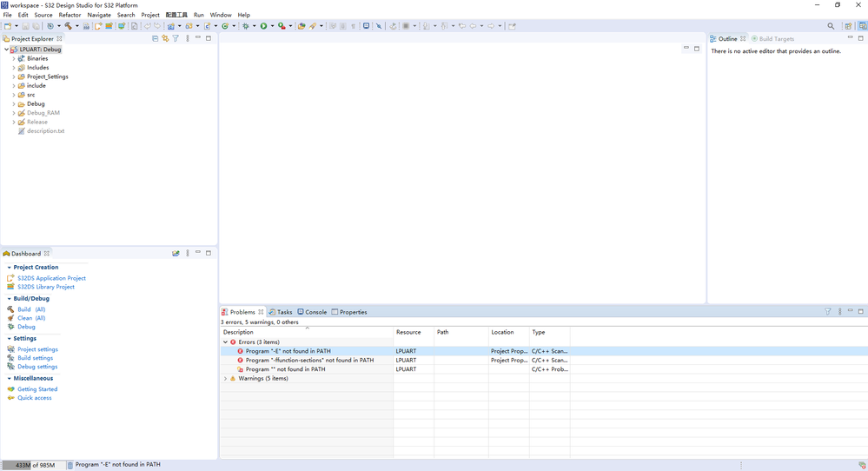The image size is (868, 471).
Task: Expand the Binaries tree node
Action: point(14,58)
